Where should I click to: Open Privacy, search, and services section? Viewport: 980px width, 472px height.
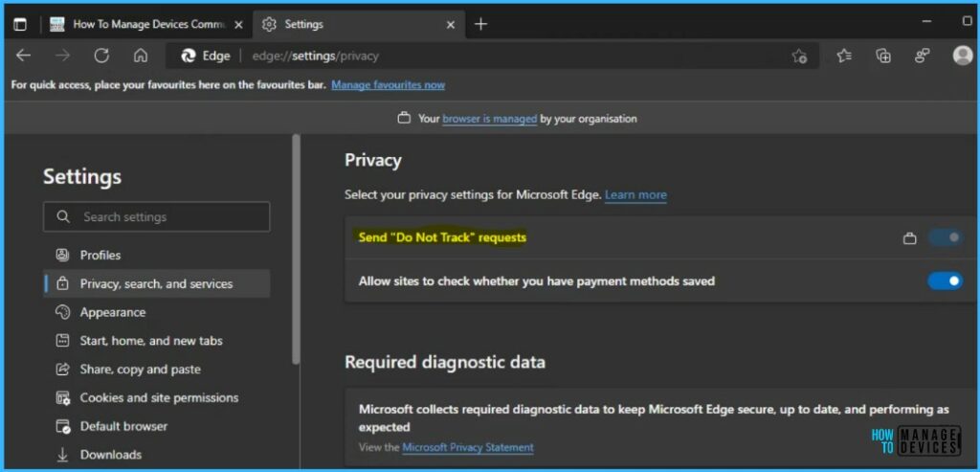pyautogui.click(x=156, y=283)
